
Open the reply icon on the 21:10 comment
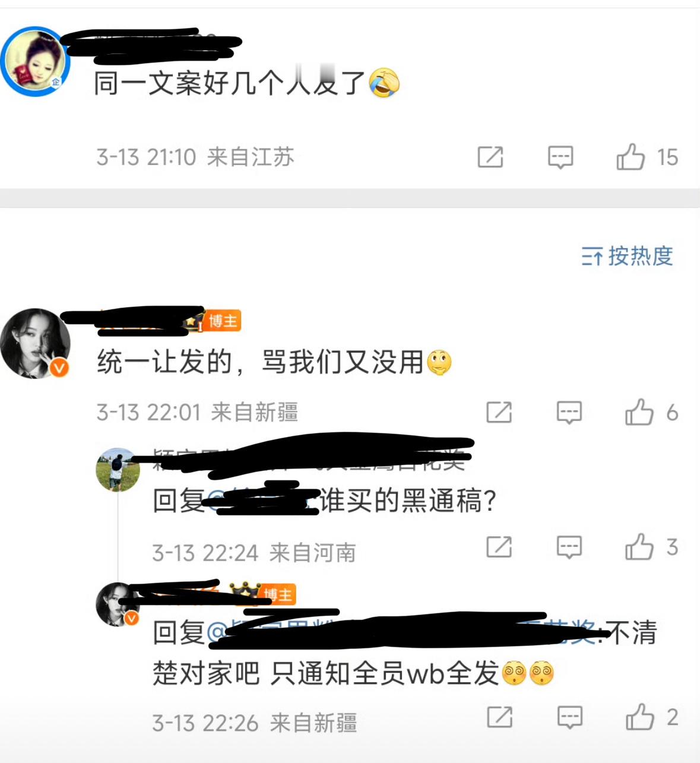point(560,157)
